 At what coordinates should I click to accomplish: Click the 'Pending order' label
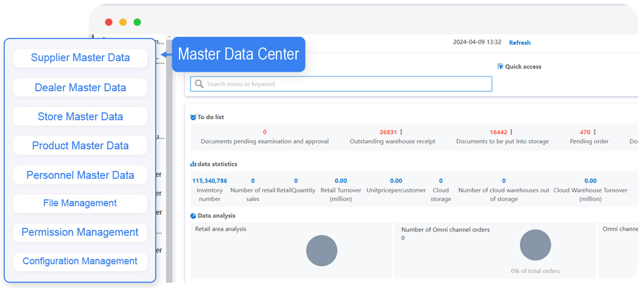click(x=589, y=141)
